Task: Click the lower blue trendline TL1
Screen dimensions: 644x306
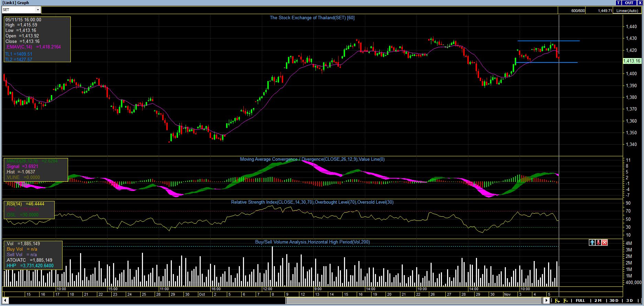Action: pyautogui.click(x=547, y=63)
